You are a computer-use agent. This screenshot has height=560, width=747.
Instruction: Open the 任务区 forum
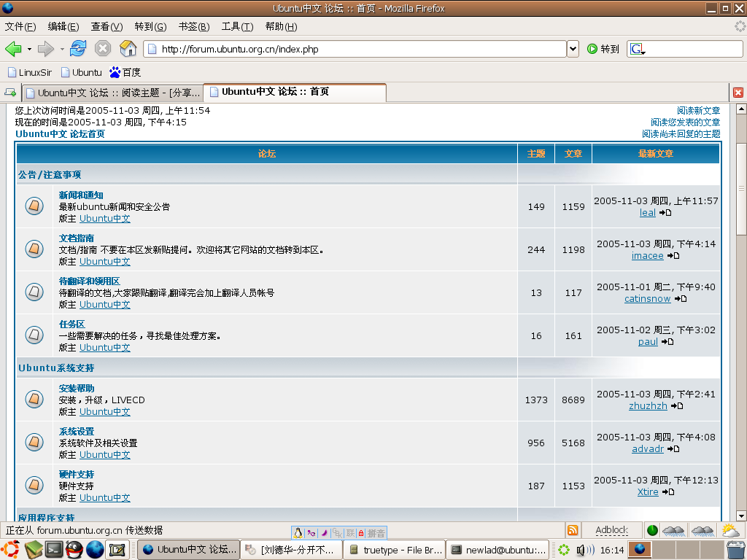tap(72, 324)
